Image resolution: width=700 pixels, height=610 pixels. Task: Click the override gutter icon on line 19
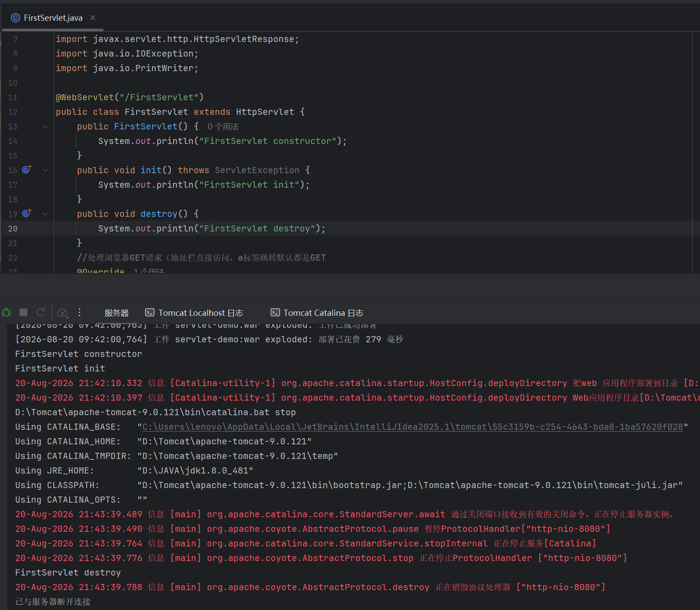27,213
